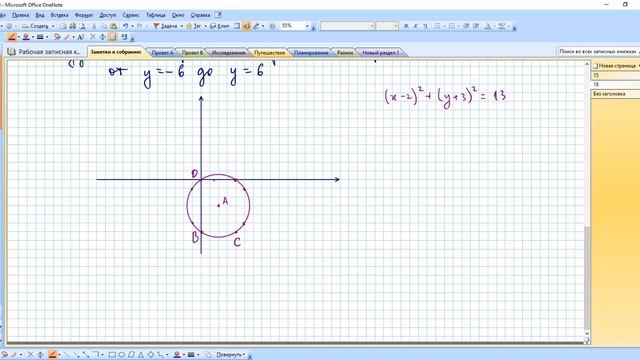Open the Таблица menu
Viewport: 640px width, 360px height.
coord(156,15)
